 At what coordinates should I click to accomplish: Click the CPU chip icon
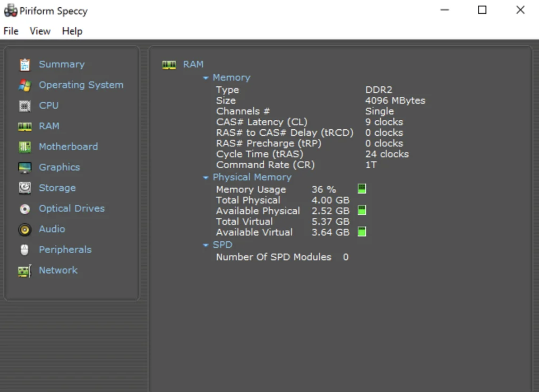25,106
